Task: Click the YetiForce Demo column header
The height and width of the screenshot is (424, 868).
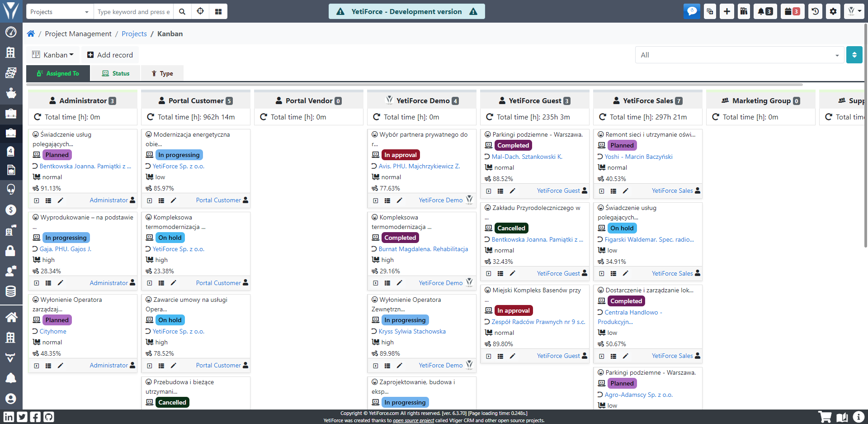Action: (422, 101)
